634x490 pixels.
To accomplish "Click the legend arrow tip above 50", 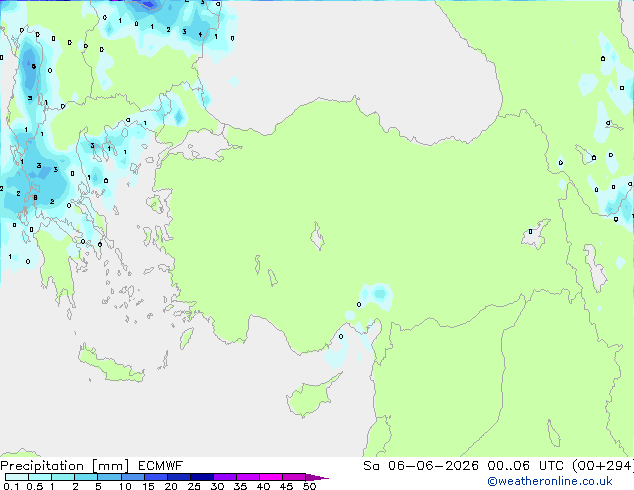I will (317, 477).
